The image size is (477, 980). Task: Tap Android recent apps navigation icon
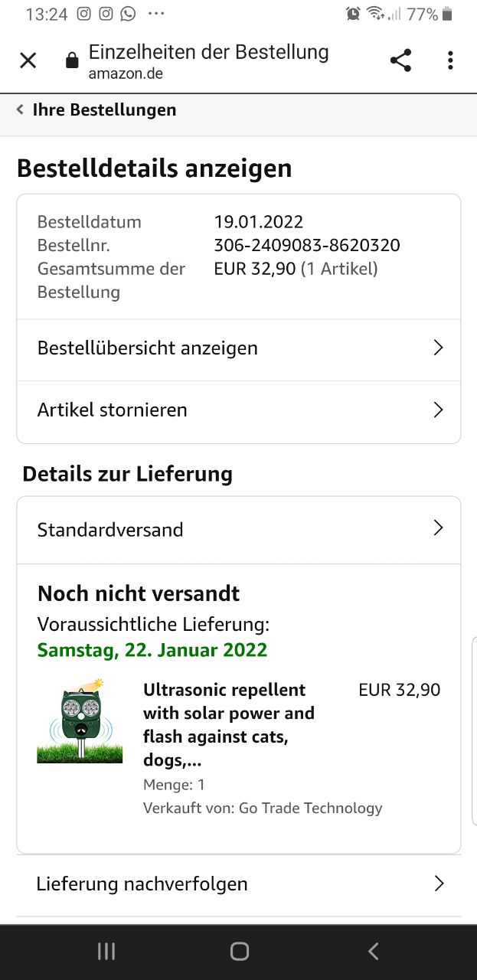106,951
